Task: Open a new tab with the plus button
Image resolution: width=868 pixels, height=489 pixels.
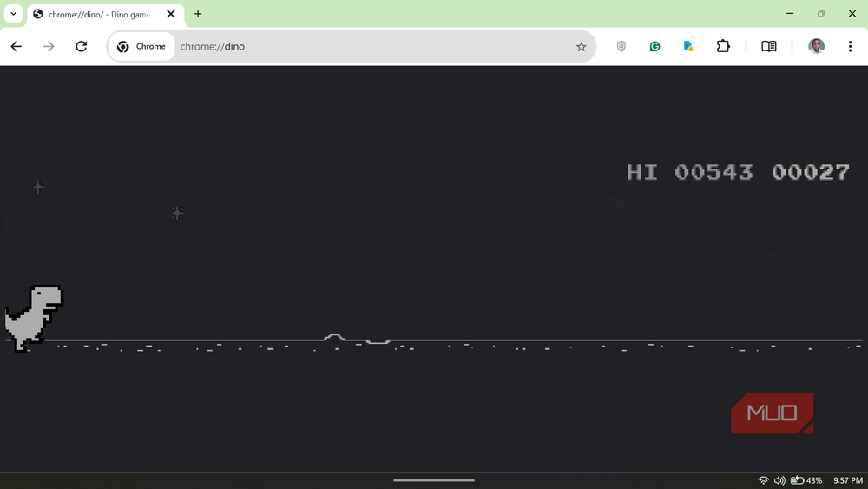Action: coord(198,15)
